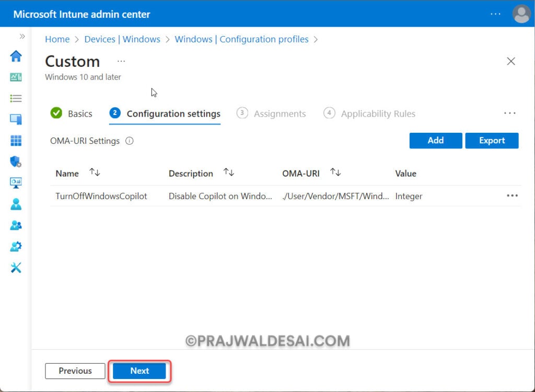
Task: Close the Custom profile pane
Action: pos(511,61)
